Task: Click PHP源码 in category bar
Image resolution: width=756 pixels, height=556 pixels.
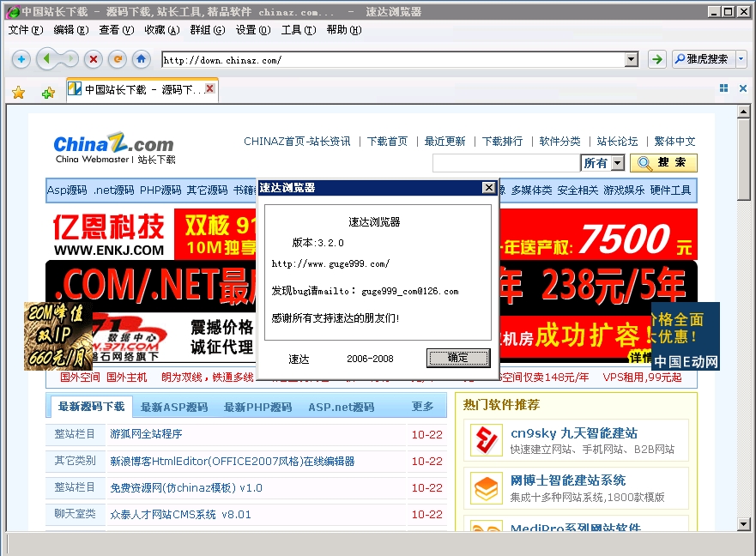Action: [160, 190]
